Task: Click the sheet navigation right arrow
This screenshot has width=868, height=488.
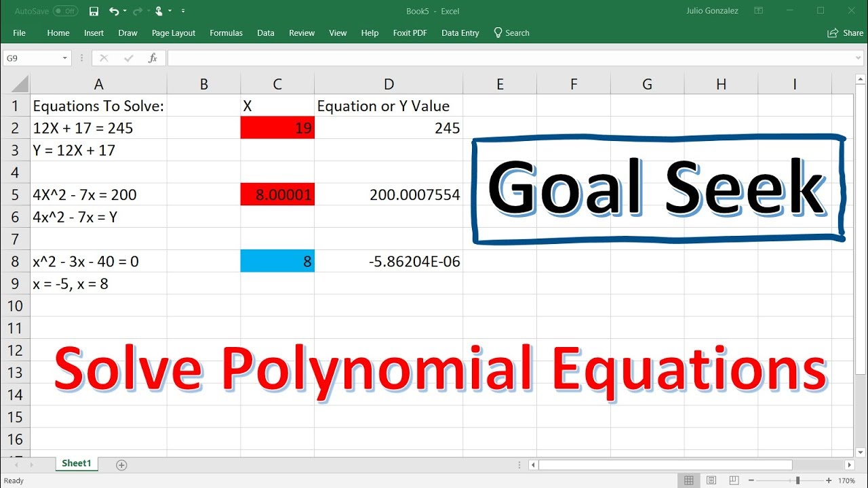Action: click(31, 465)
